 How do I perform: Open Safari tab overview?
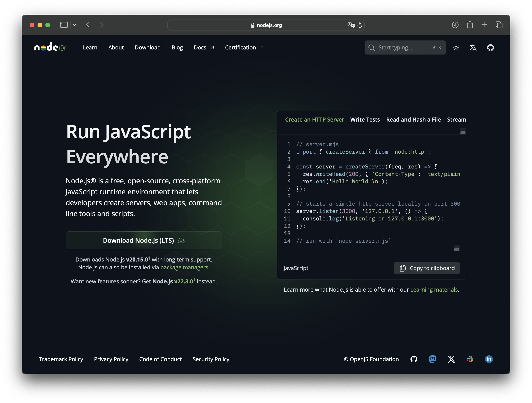(x=499, y=25)
